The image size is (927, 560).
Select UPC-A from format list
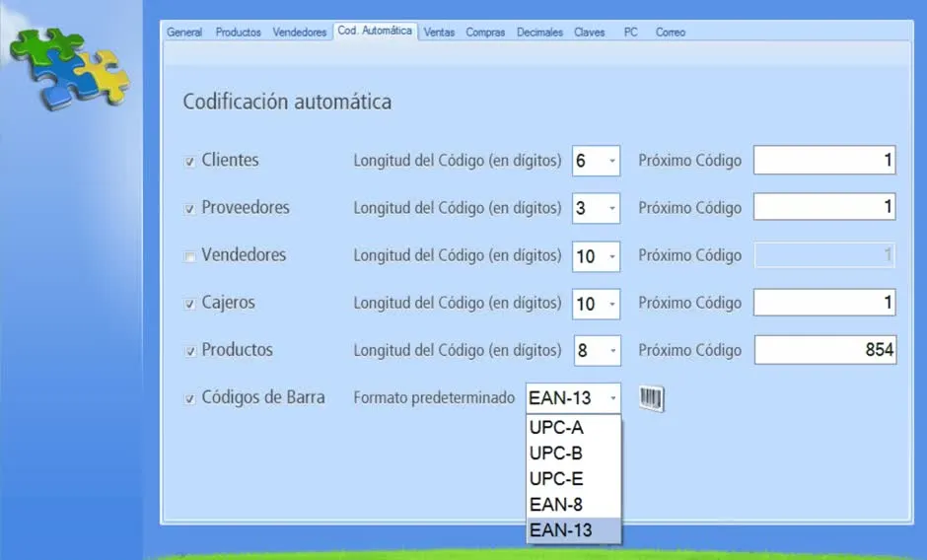[574, 428]
